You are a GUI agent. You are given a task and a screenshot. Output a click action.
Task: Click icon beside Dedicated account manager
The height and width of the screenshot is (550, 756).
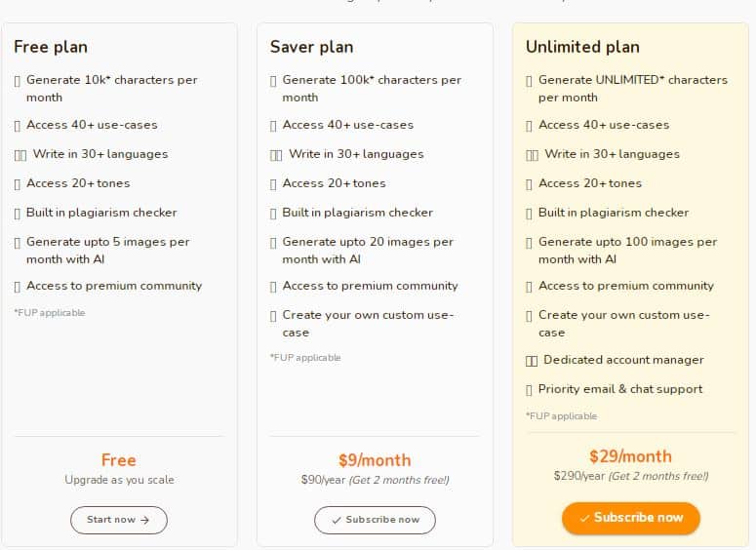point(532,361)
